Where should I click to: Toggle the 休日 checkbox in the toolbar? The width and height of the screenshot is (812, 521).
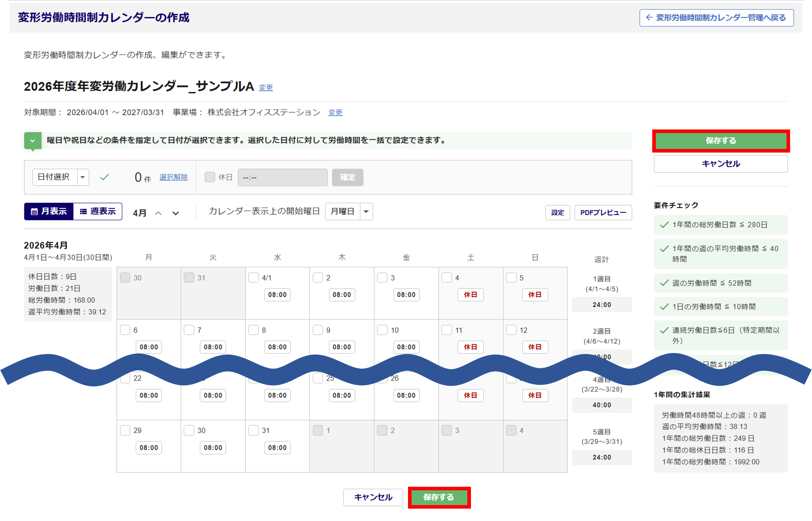[210, 177]
